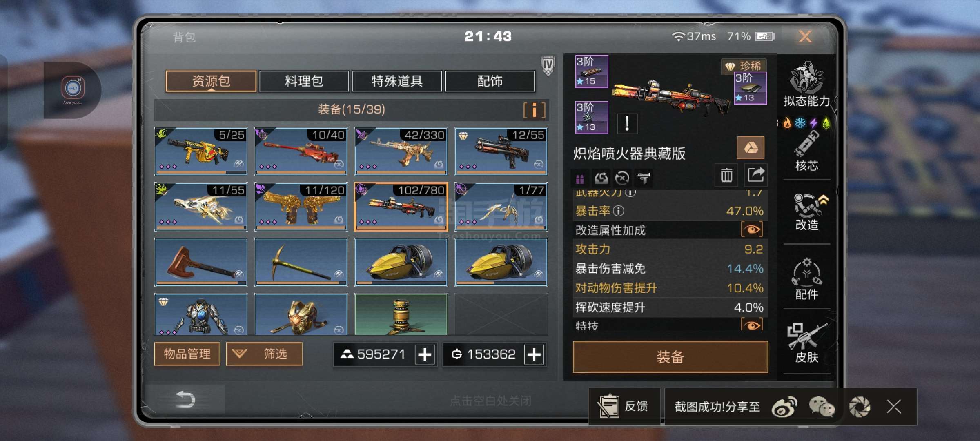
Task: Select the golden dual pistols 11/120 thumbnail
Action: (301, 207)
